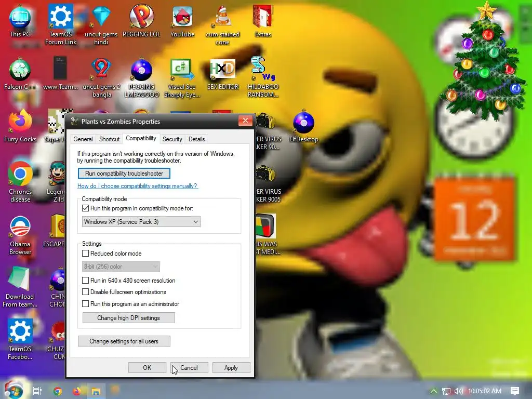Image resolution: width=532 pixels, height=399 pixels.
Task: Click the Cancel button
Action: (189, 368)
